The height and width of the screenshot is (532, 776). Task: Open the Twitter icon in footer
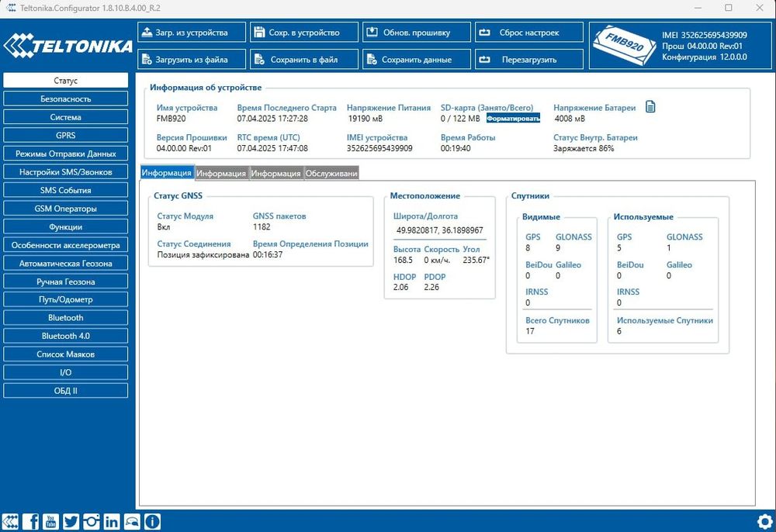click(x=71, y=522)
